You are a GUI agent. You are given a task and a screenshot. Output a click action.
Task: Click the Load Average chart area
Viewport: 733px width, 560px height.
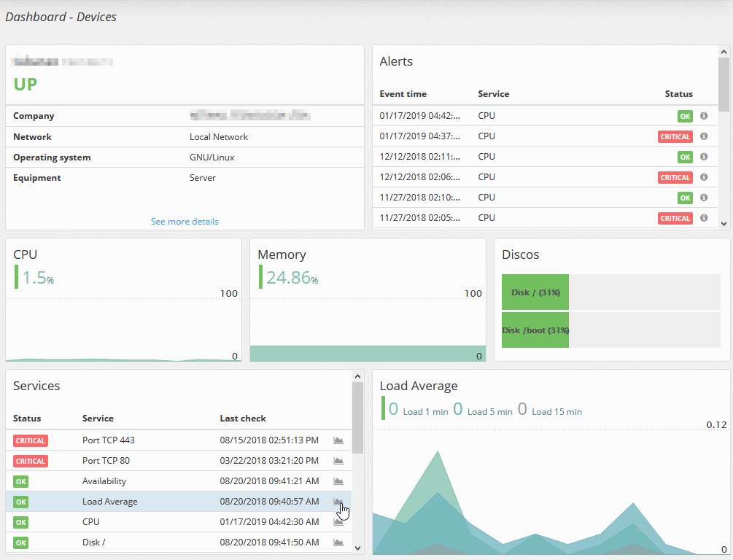tap(551, 491)
